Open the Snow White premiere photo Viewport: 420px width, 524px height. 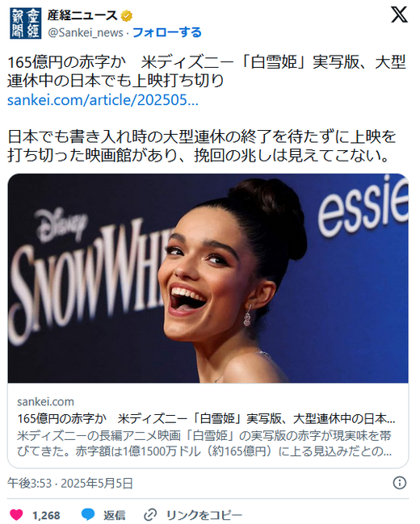click(208, 278)
